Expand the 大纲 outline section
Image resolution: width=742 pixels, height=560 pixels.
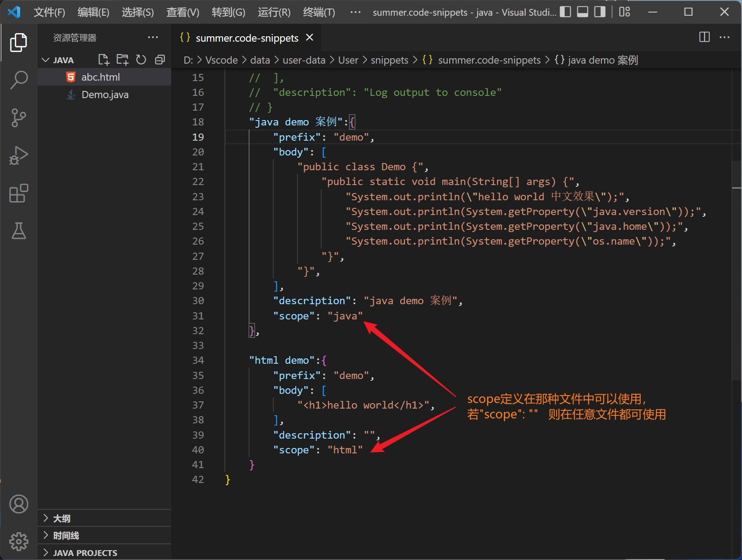click(x=104, y=518)
